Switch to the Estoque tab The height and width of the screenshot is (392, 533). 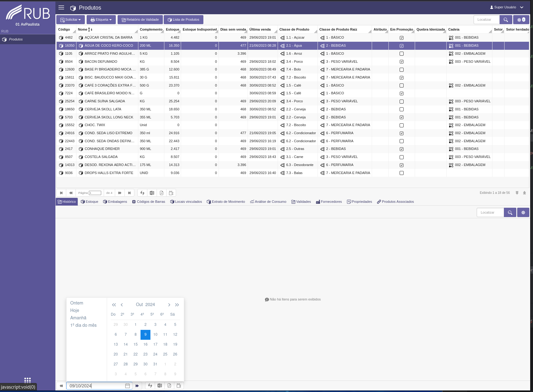[x=89, y=202]
